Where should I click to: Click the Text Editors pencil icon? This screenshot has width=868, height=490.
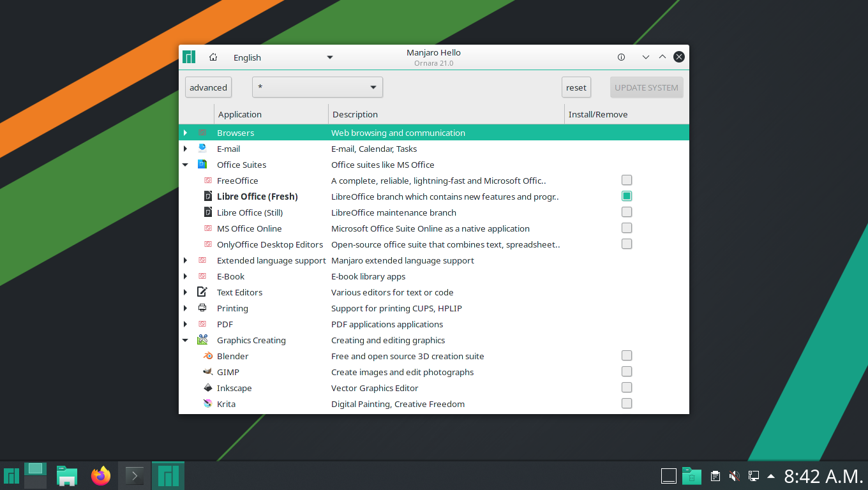[x=202, y=292]
